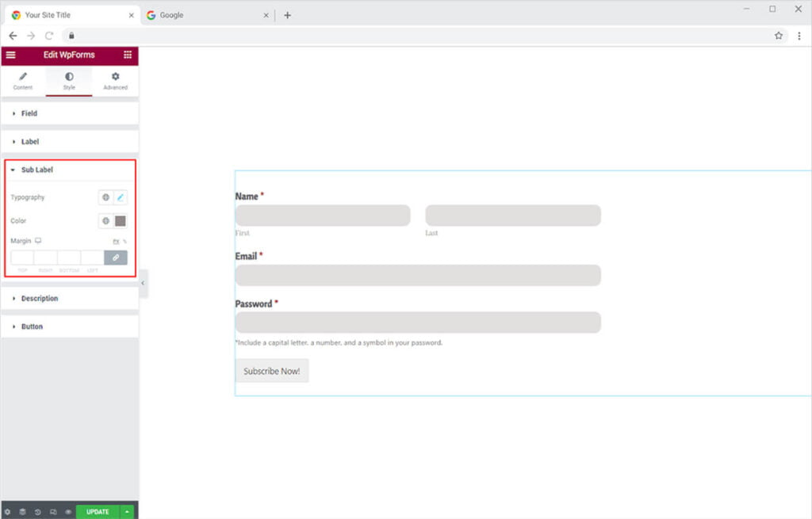This screenshot has height=519, width=812.
Task: Open revision history icon
Action: coord(38,512)
